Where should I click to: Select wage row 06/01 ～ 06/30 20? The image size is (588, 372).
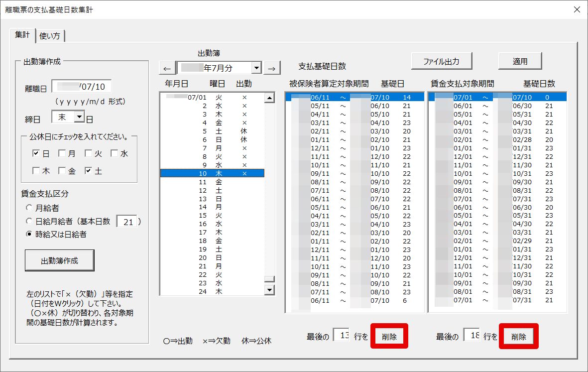(497, 207)
